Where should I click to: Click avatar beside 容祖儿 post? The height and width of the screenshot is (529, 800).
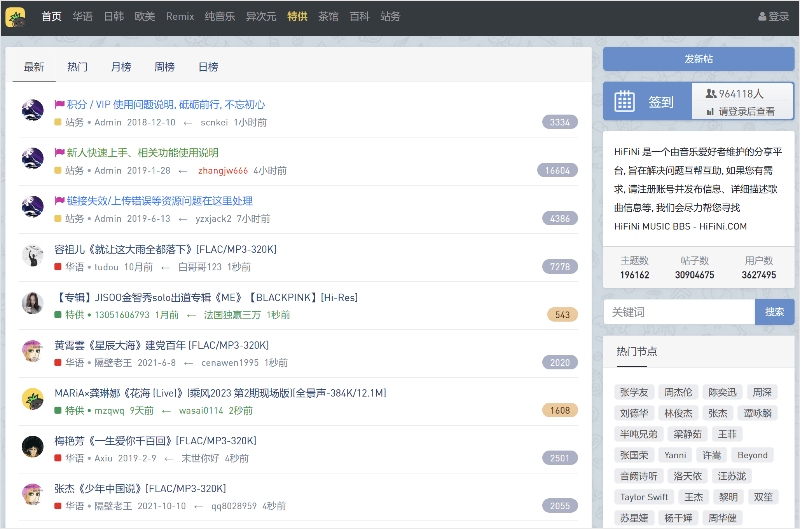(x=33, y=255)
